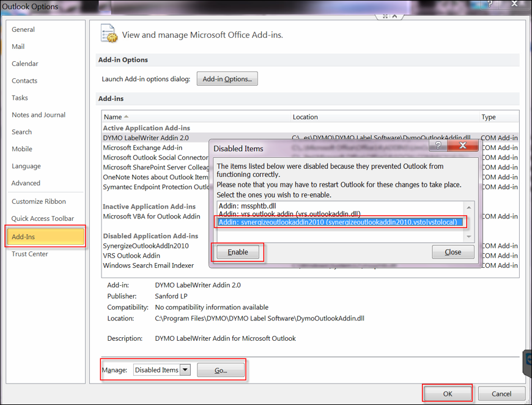Select Tasks in the options sidebar
This screenshot has height=405, width=532.
click(x=20, y=98)
